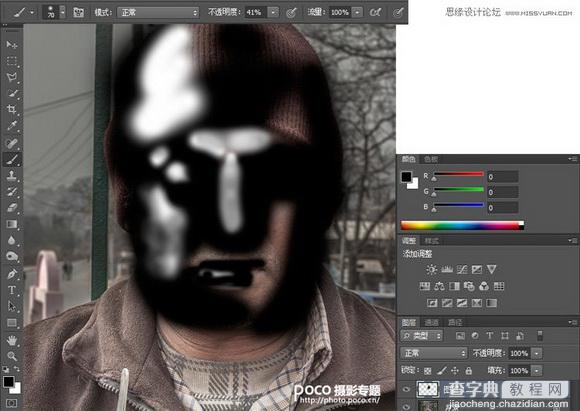Screen dimensions: 580x411
Task: Toggle visibility of the top layer
Action: (x=406, y=389)
